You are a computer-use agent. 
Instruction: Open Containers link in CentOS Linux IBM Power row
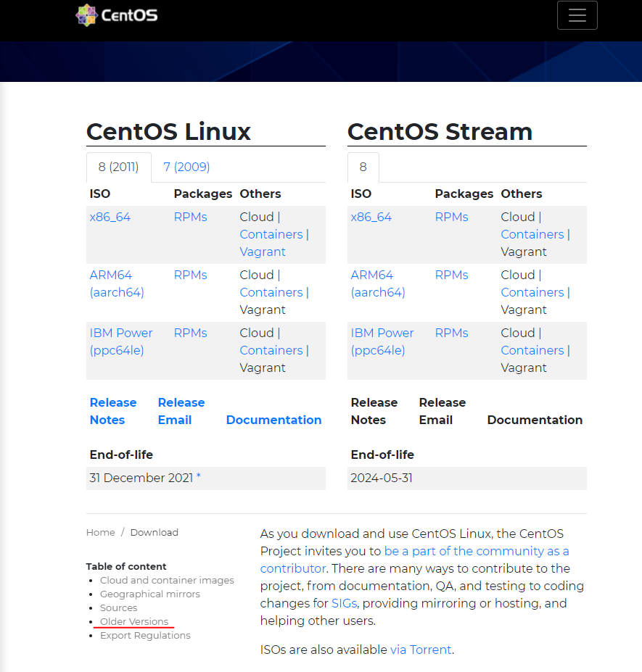(271, 350)
